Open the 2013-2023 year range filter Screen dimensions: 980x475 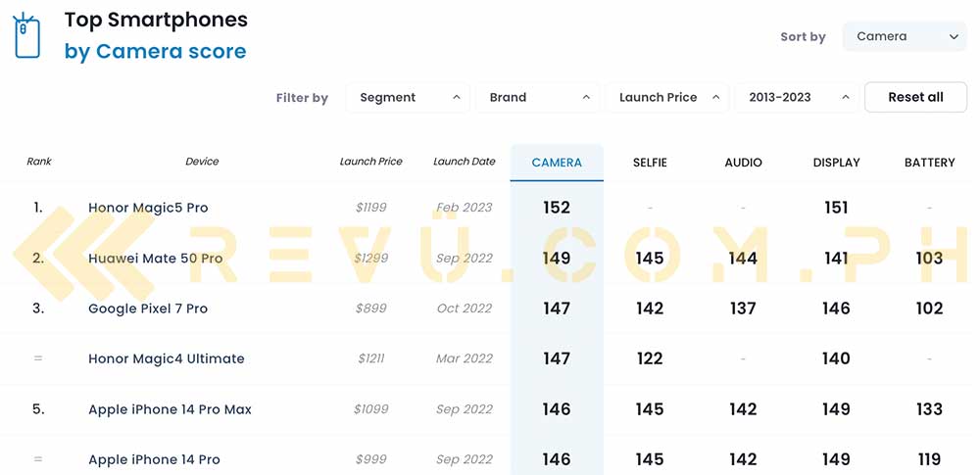click(796, 98)
